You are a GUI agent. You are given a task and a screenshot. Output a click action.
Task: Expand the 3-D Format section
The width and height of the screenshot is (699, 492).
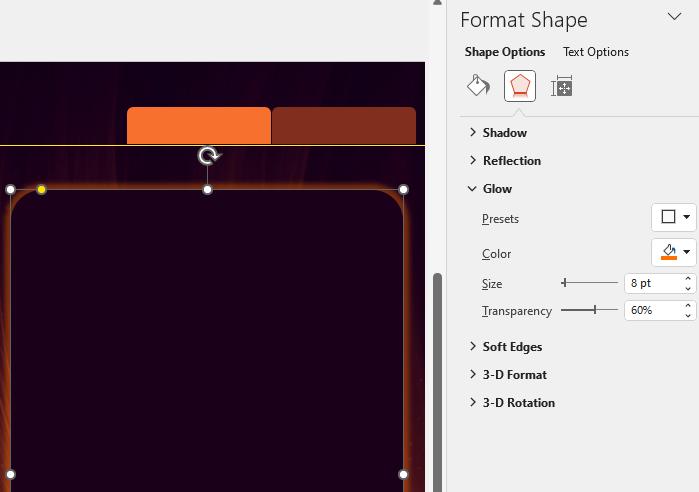tap(508, 374)
